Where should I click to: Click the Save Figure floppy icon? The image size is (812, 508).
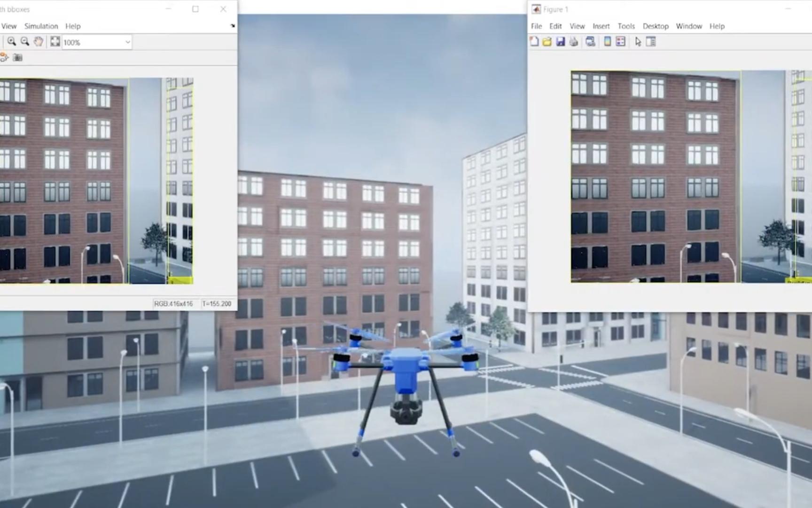coord(560,42)
